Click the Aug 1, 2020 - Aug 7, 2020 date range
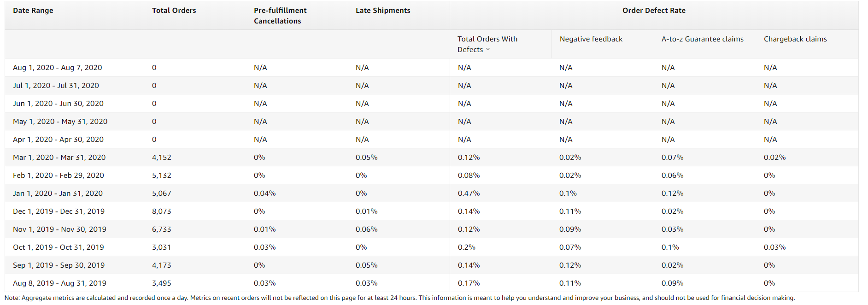This screenshot has width=868, height=305. point(58,68)
